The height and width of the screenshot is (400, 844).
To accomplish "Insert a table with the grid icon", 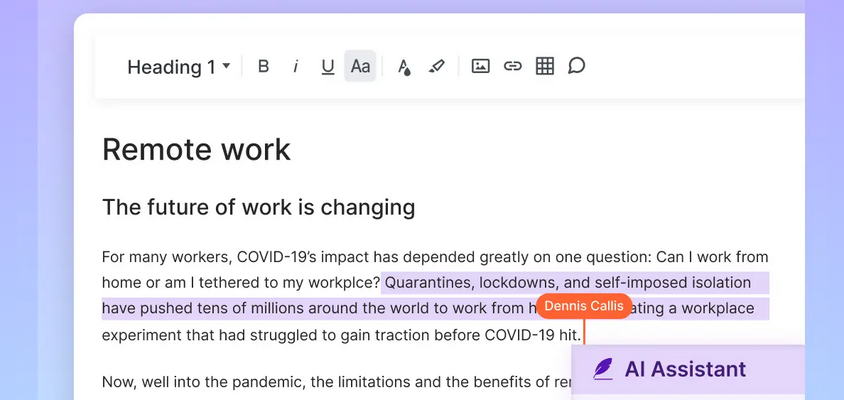I will click(x=545, y=67).
